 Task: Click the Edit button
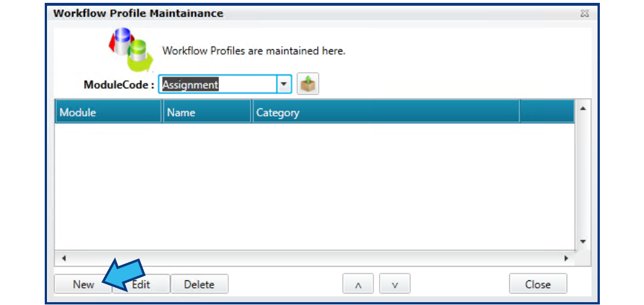141,284
